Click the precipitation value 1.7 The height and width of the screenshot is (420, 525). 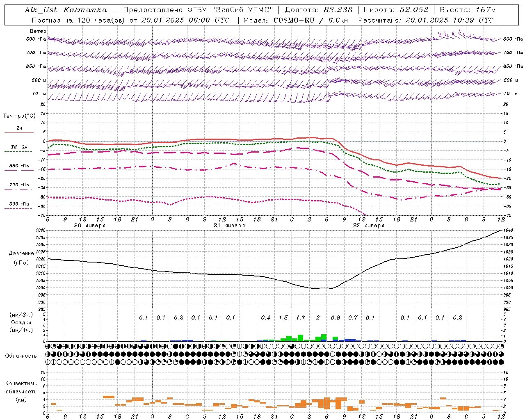click(301, 317)
